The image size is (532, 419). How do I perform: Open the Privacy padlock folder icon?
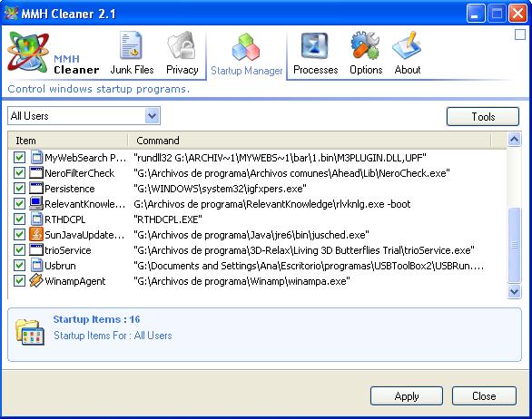pyautogui.click(x=182, y=45)
